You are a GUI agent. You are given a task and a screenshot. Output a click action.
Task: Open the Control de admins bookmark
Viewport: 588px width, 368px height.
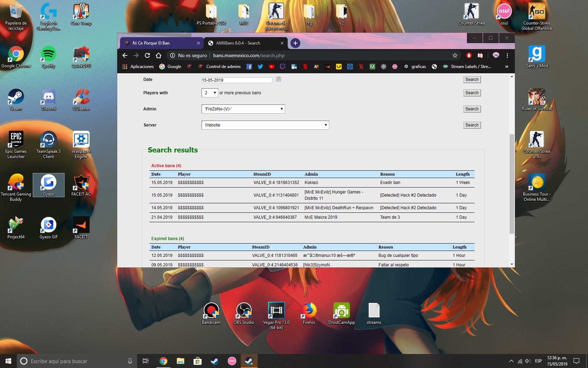pyautogui.click(x=219, y=67)
